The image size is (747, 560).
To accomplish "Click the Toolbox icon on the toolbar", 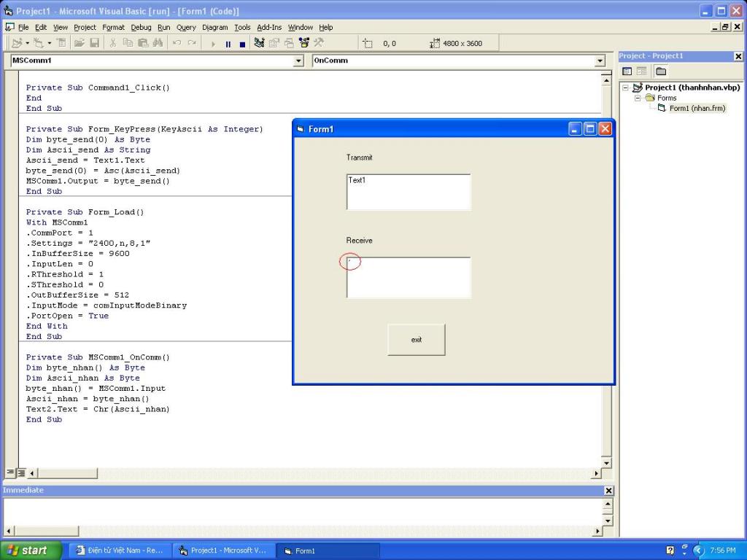I will (319, 44).
